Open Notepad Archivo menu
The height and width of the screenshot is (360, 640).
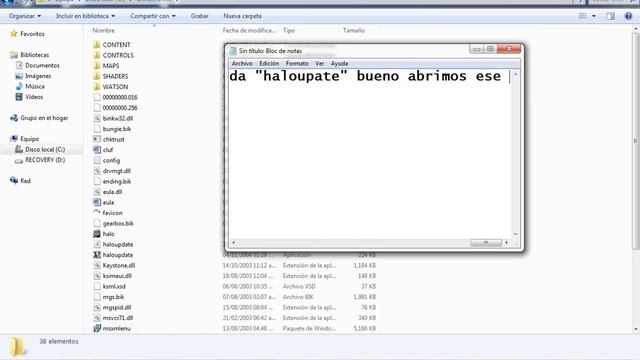tap(242, 63)
